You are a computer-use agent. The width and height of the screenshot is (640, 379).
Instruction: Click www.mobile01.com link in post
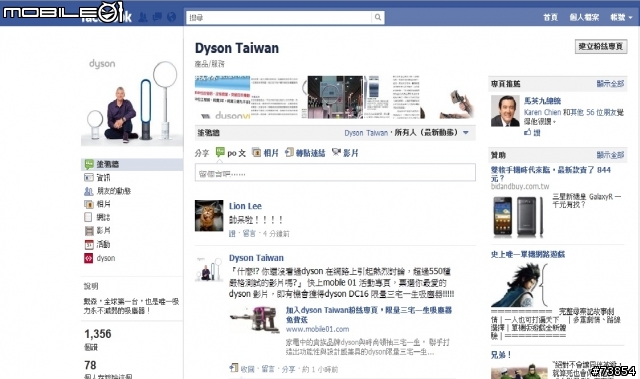click(317, 329)
